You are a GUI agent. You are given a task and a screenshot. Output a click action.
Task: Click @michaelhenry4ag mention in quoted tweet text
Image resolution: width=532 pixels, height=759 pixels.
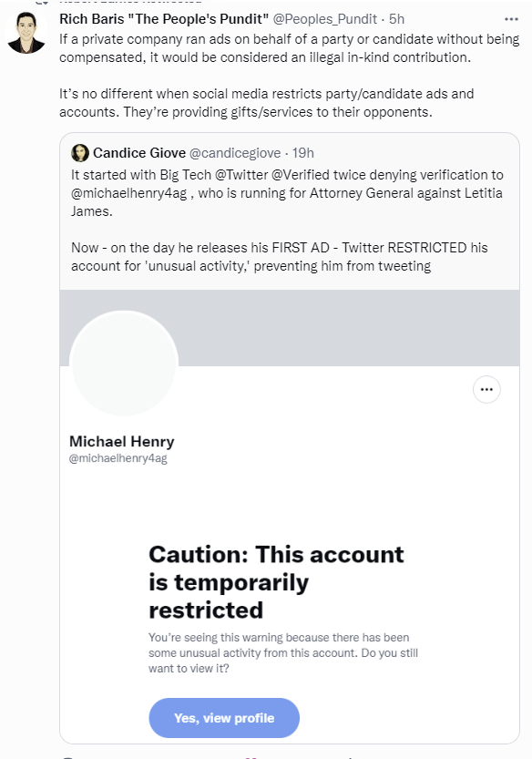tap(128, 193)
